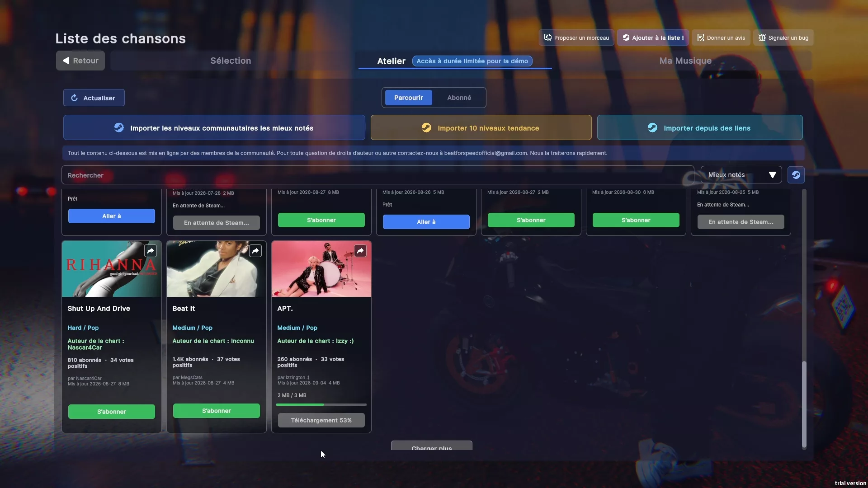This screenshot has width=868, height=488.
Task: Click the APT. download progress bar
Action: pos(321,405)
